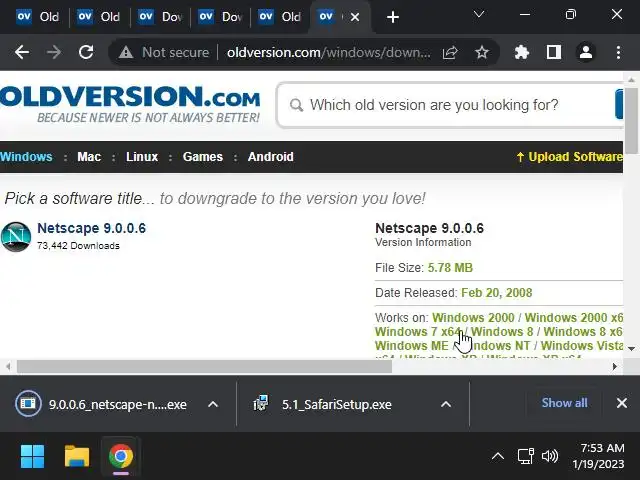Close the downloads bar
The height and width of the screenshot is (480, 640).
click(x=622, y=403)
